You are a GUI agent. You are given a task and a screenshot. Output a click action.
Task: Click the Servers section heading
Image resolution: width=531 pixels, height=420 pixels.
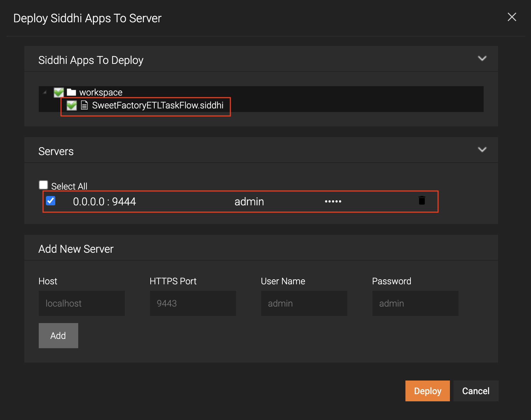pos(56,151)
